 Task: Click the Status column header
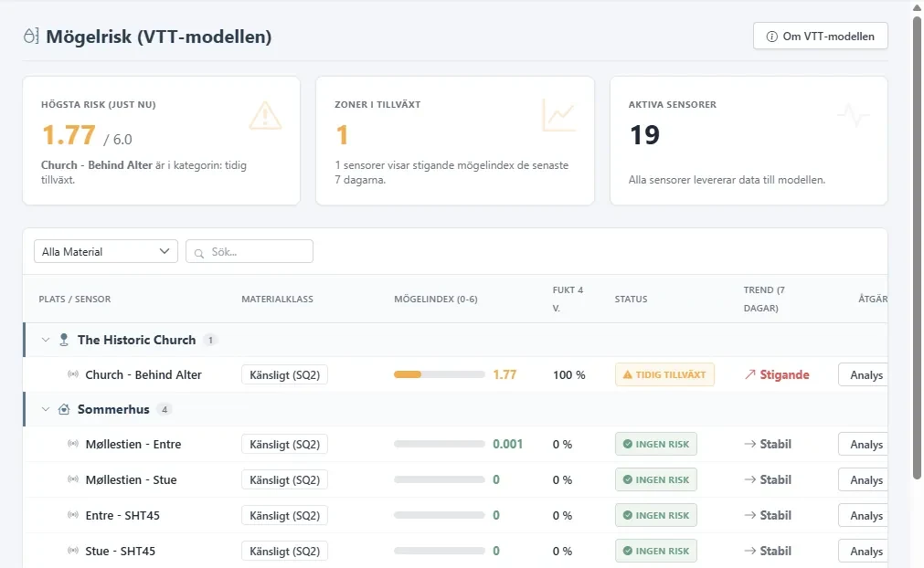632,299
